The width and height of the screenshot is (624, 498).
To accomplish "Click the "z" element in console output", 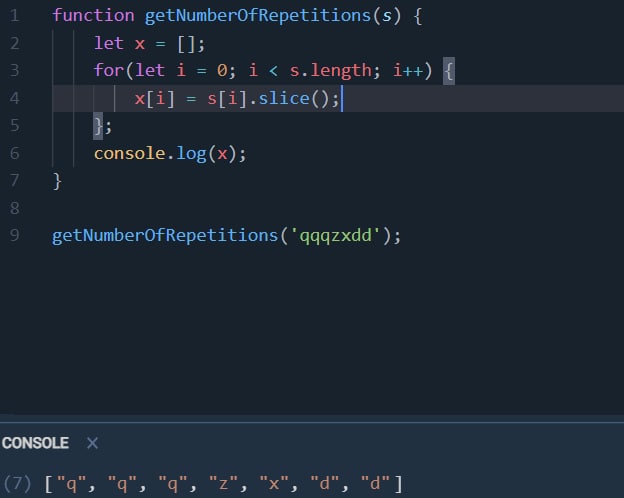I will pos(223,483).
